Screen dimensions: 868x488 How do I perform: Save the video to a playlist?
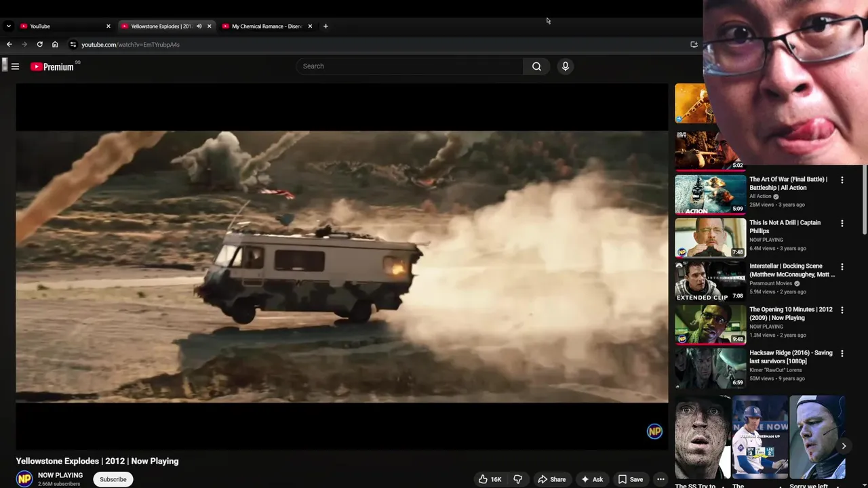[x=630, y=479]
